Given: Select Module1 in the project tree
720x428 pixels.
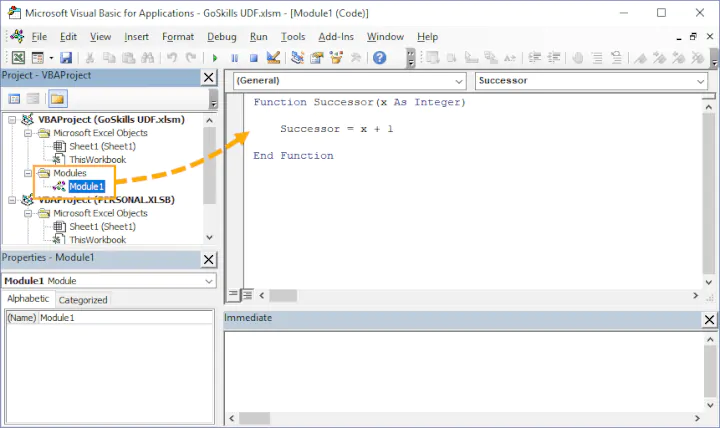Looking at the screenshot, I should [86, 186].
